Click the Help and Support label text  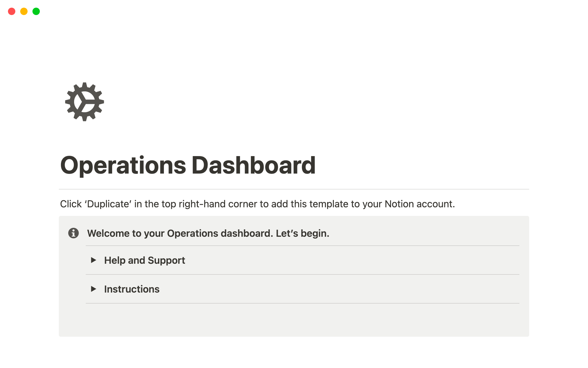point(145,260)
